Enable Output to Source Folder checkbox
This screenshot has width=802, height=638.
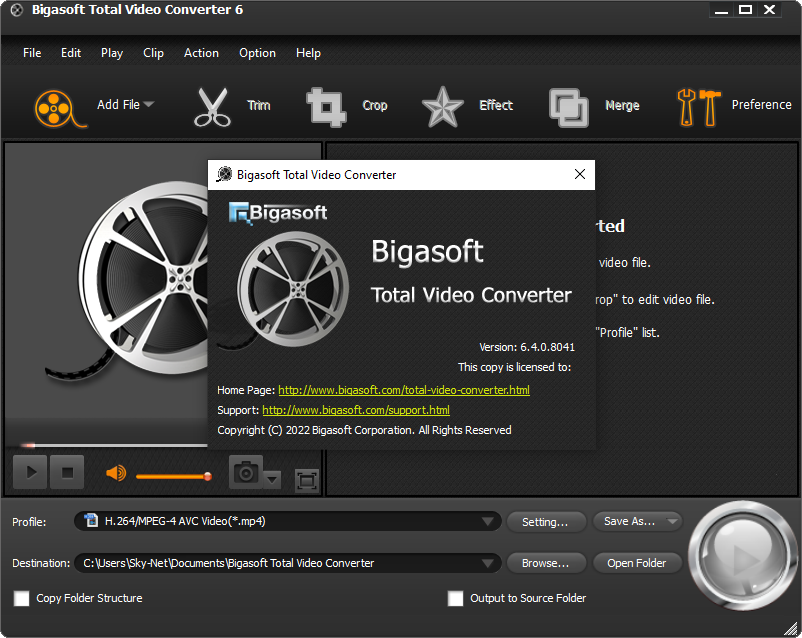point(455,598)
